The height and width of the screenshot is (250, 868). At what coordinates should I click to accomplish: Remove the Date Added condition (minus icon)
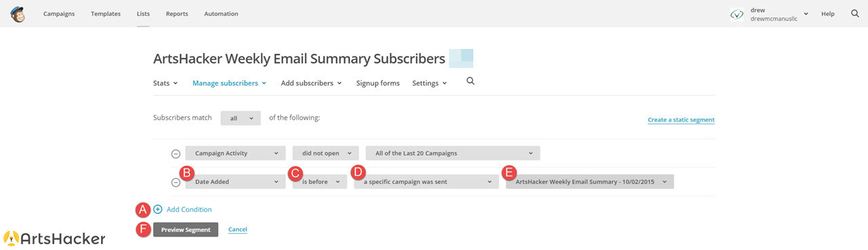pos(176,182)
